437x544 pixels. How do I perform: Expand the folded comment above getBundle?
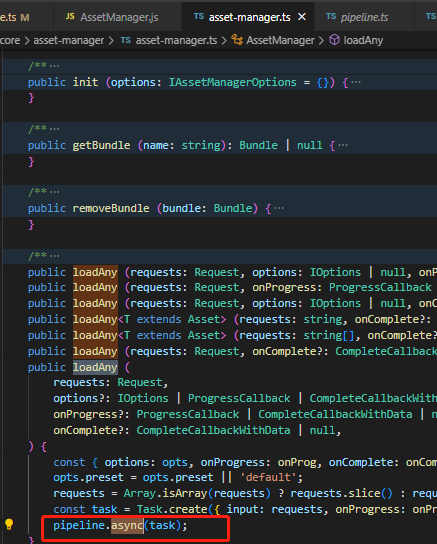(x=54, y=129)
